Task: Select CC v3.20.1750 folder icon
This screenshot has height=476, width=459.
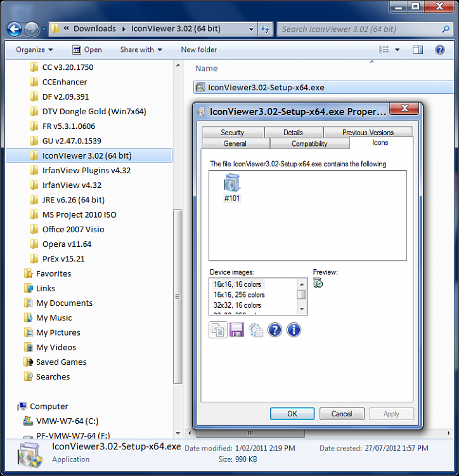Action: (34, 67)
